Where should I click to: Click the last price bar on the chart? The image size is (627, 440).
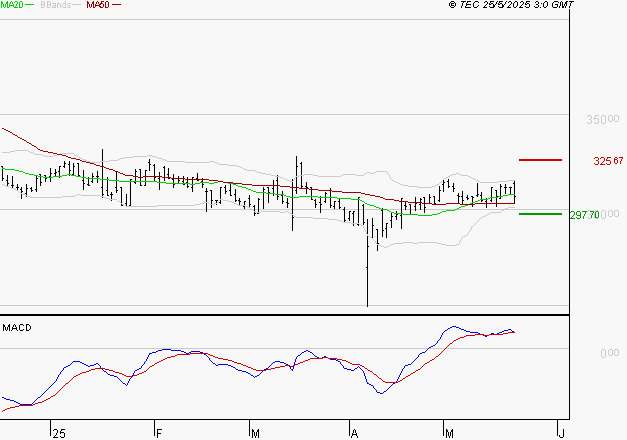coord(514,192)
